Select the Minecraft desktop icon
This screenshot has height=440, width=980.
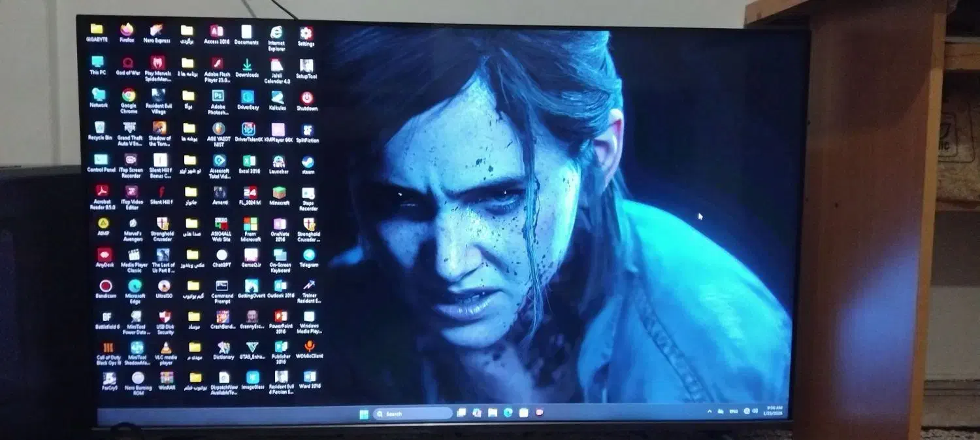coord(279,194)
